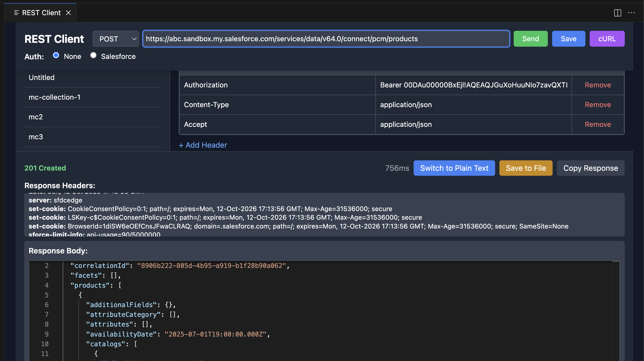Viewport: 644px width, 361px height.
Task: Click the split editor layout icon
Action: [x=617, y=13]
